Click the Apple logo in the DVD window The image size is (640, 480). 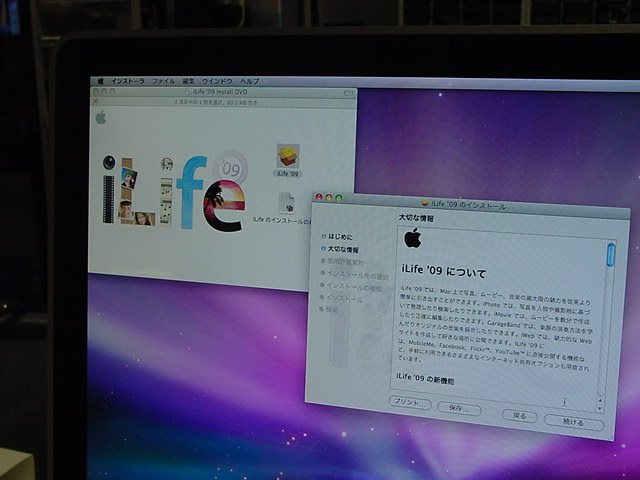[x=101, y=118]
